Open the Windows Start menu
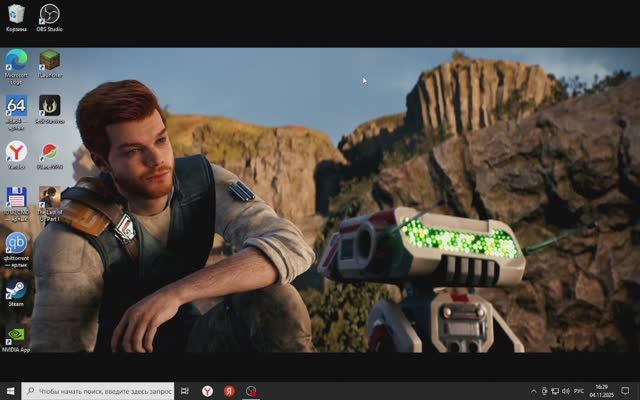Screen dimensions: 640x400 coord(11,391)
